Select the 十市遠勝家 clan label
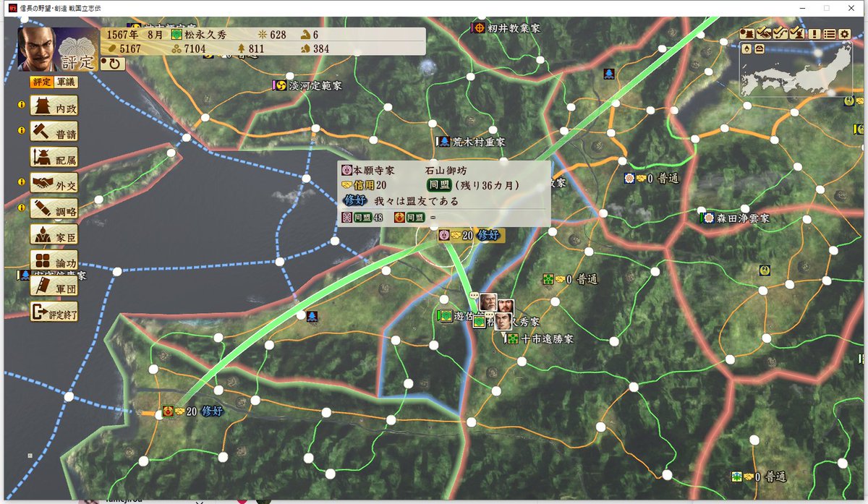This screenshot has height=504, width=868. click(x=547, y=338)
